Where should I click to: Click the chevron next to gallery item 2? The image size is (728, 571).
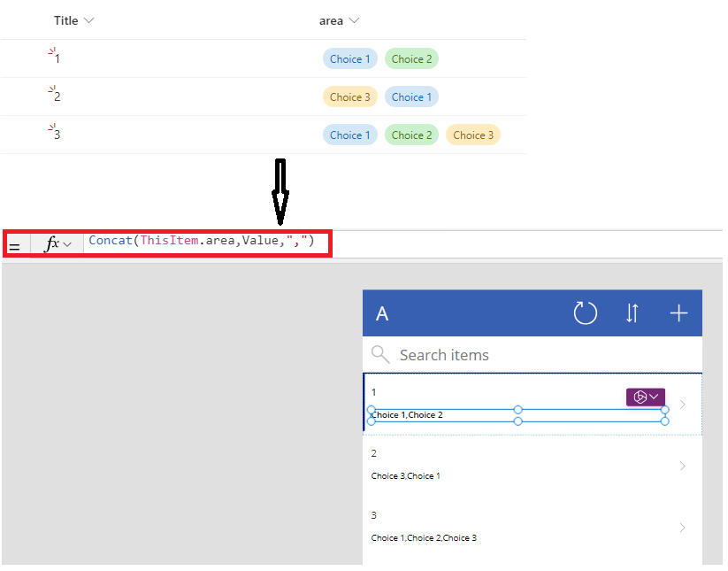coord(682,464)
